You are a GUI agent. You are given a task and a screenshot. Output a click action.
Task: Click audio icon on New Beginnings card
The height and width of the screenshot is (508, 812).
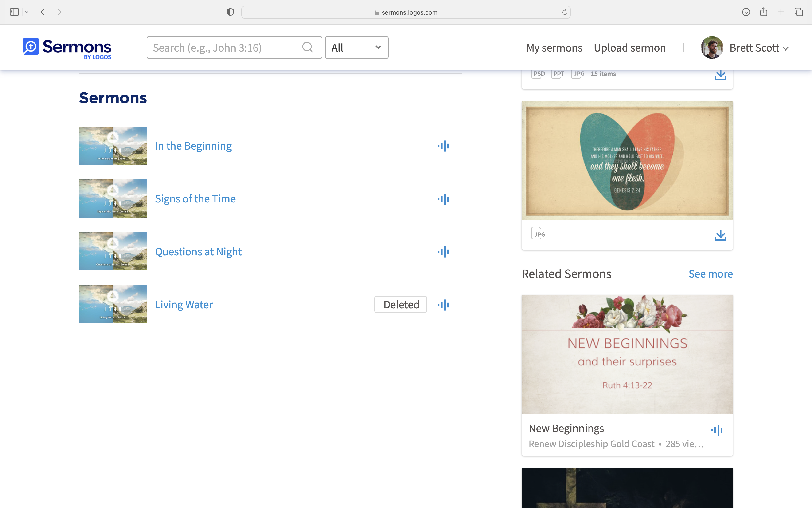tap(717, 430)
